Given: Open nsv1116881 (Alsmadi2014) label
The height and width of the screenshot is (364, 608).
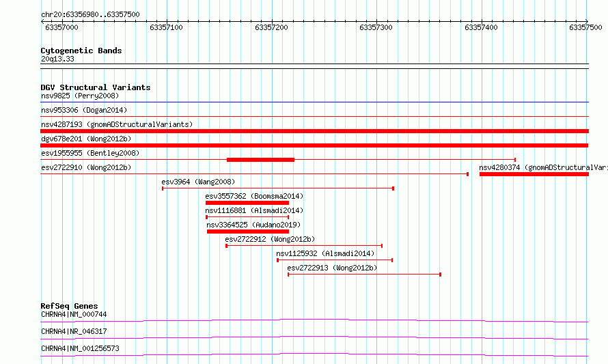Looking at the screenshot, I should coord(254,210).
